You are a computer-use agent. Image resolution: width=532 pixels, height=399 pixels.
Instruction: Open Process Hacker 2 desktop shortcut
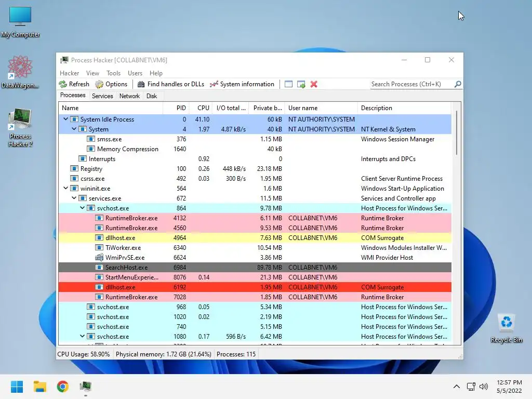(x=20, y=128)
